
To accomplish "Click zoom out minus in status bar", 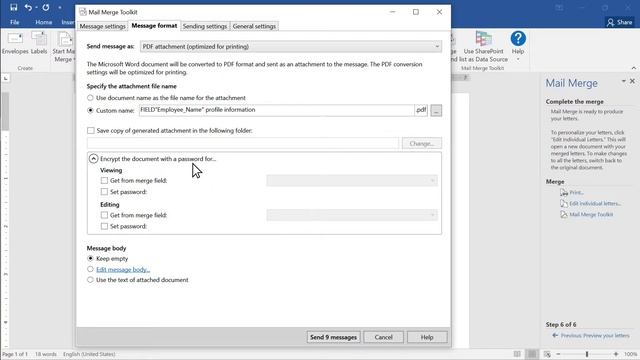I will click(558, 354).
